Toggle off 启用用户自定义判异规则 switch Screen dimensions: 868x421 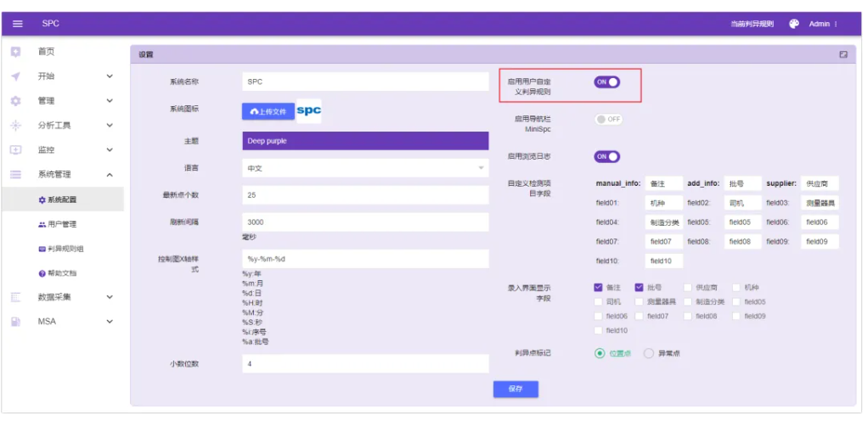click(607, 82)
